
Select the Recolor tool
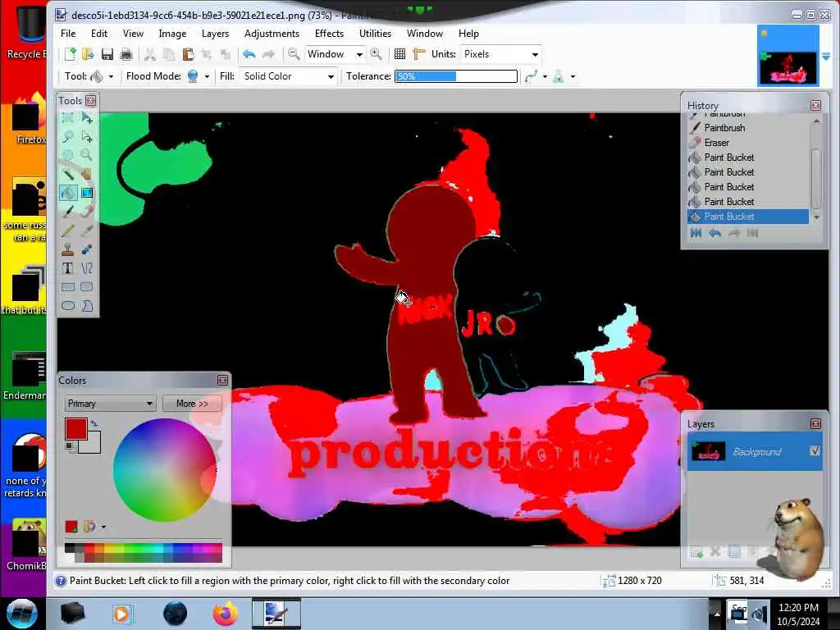pos(87,249)
